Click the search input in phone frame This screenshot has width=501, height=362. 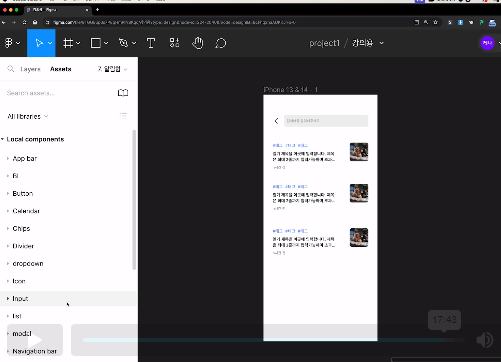(x=326, y=121)
